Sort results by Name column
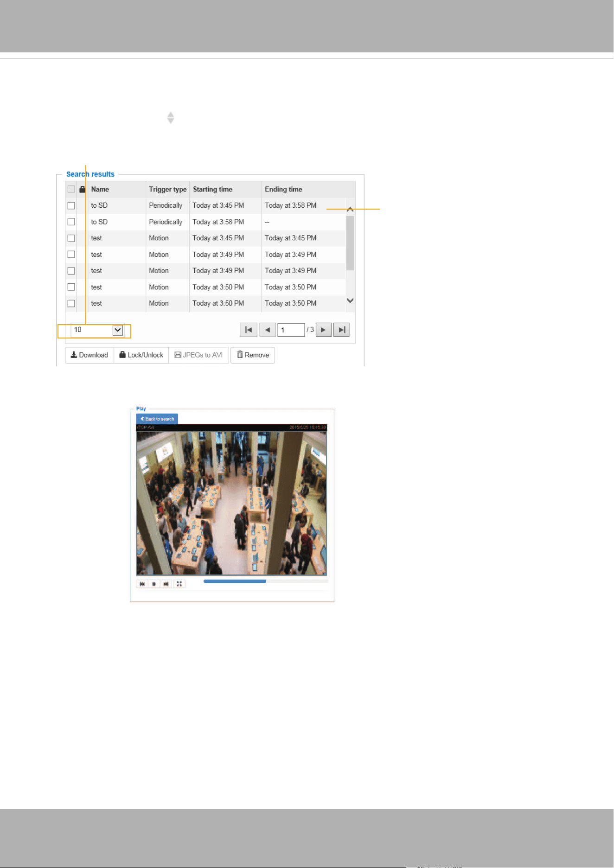Screen dimensions: 614x868 (100, 189)
